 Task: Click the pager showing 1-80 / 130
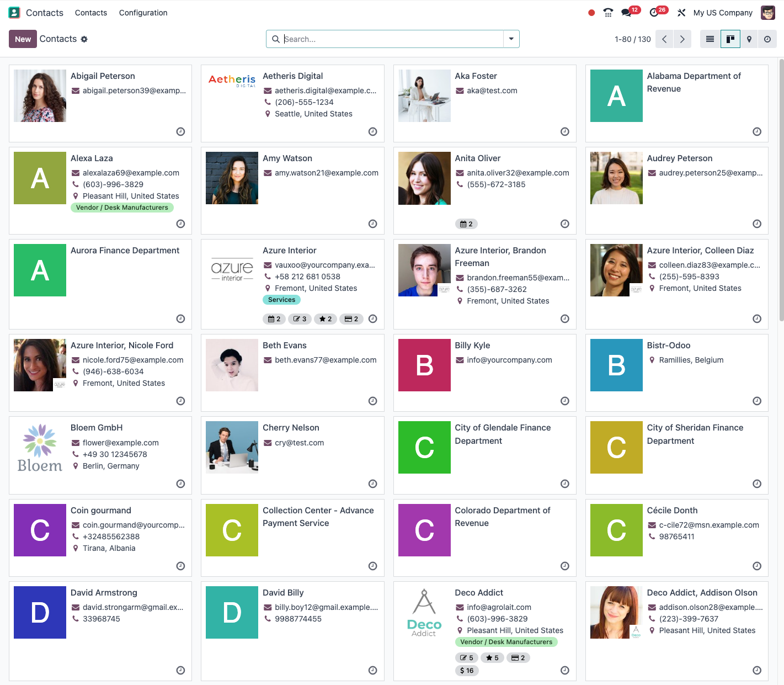(633, 39)
